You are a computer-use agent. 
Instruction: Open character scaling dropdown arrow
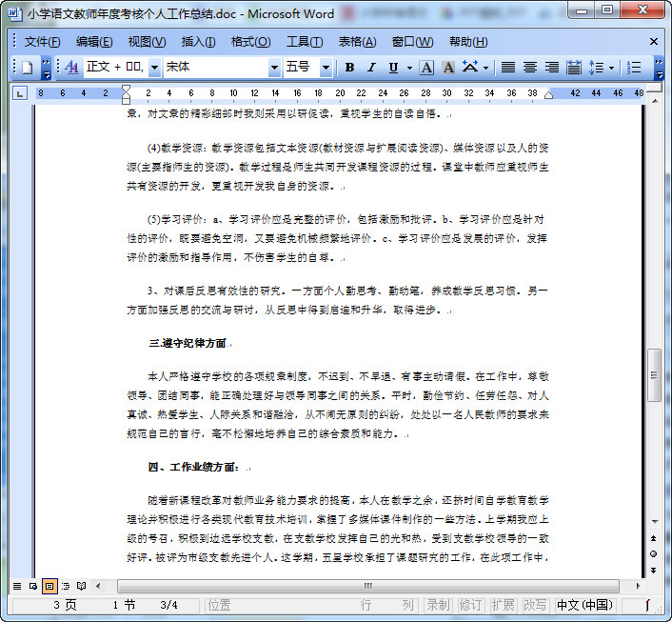pos(486,68)
